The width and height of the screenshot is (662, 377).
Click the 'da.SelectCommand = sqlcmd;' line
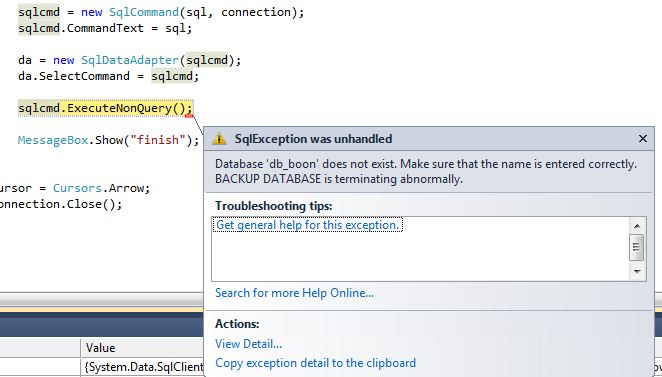(x=109, y=76)
